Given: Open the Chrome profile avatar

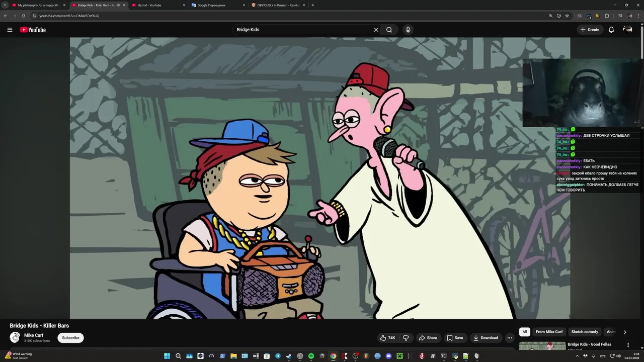Looking at the screenshot, I should pyautogui.click(x=629, y=16).
